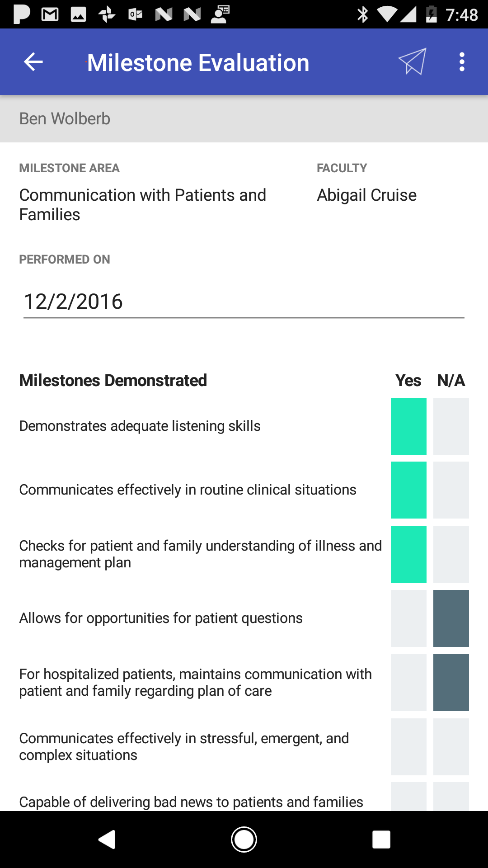Tap the Ben Wolberb name bar
The height and width of the screenshot is (868, 488).
[x=244, y=119]
